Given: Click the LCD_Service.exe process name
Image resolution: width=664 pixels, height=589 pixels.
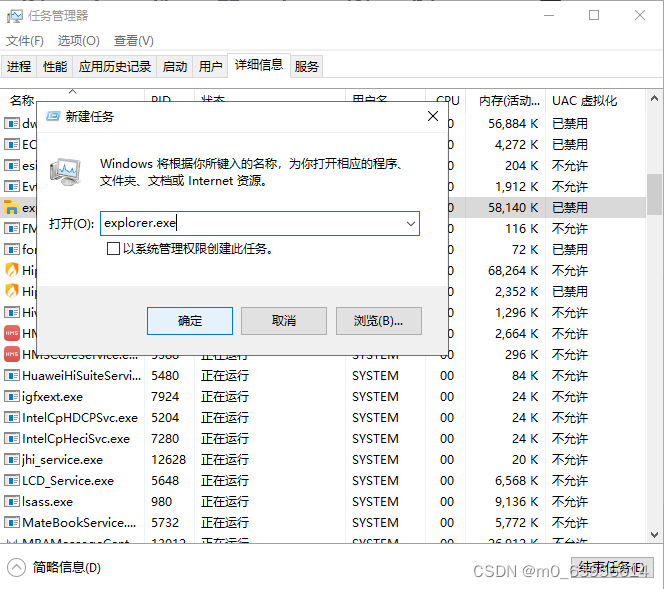Looking at the screenshot, I should click(68, 481).
